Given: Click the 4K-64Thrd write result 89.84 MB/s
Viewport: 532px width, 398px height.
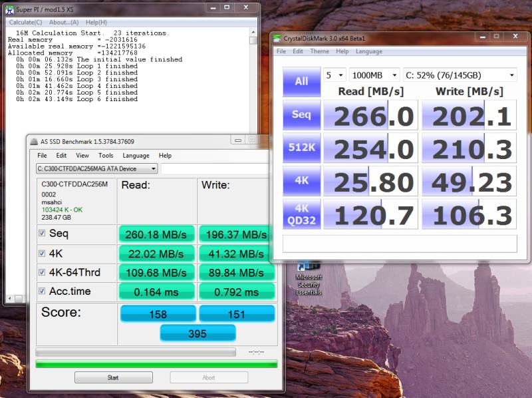Looking at the screenshot, I should coord(236,273).
